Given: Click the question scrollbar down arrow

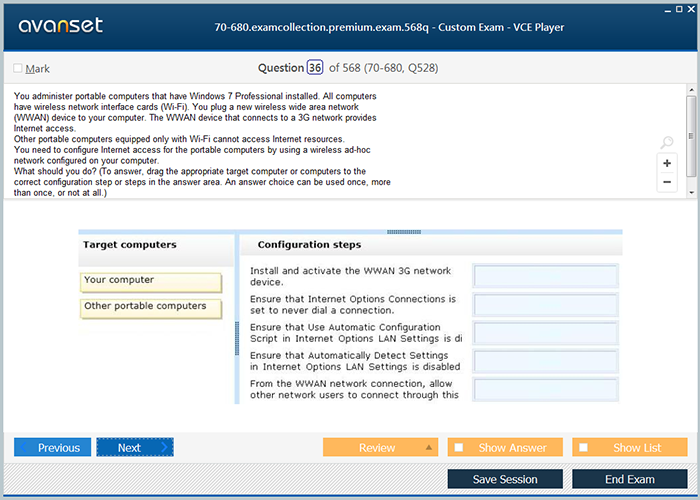Looking at the screenshot, I should pyautogui.click(x=692, y=193).
